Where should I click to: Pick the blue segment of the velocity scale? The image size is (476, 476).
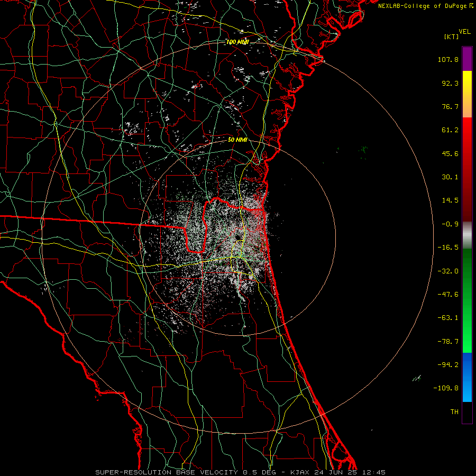(467, 377)
